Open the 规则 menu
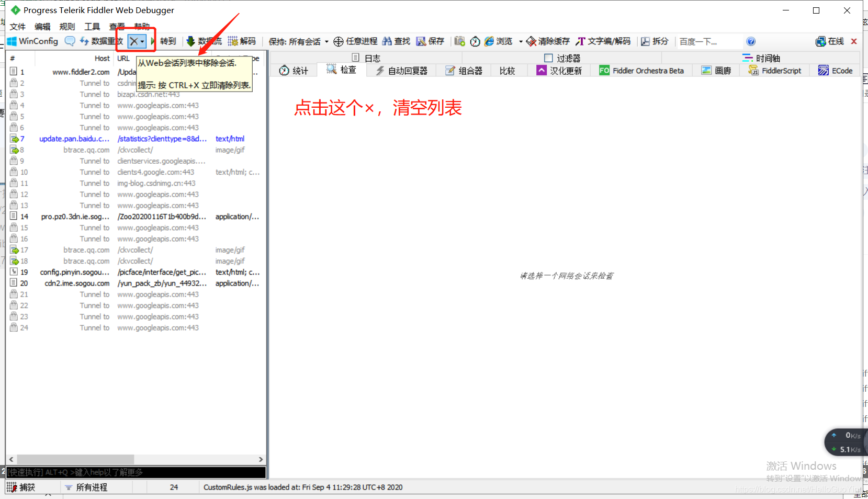 point(67,27)
